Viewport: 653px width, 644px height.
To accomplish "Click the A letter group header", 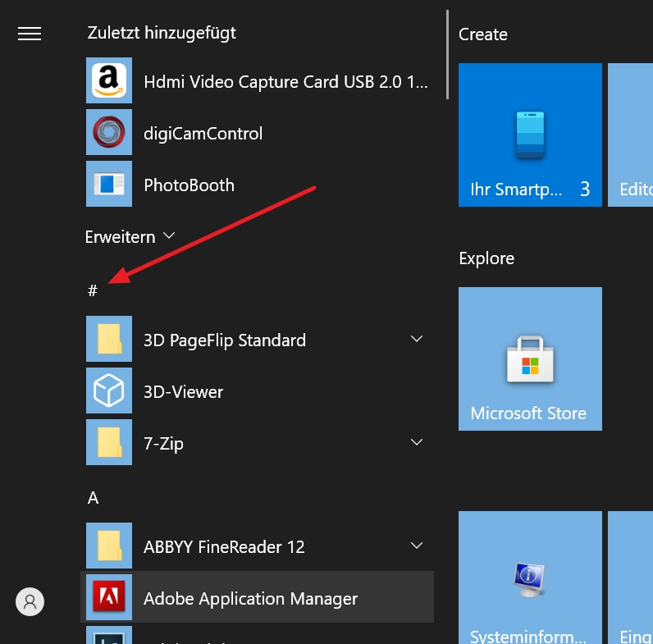I will click(x=93, y=498).
